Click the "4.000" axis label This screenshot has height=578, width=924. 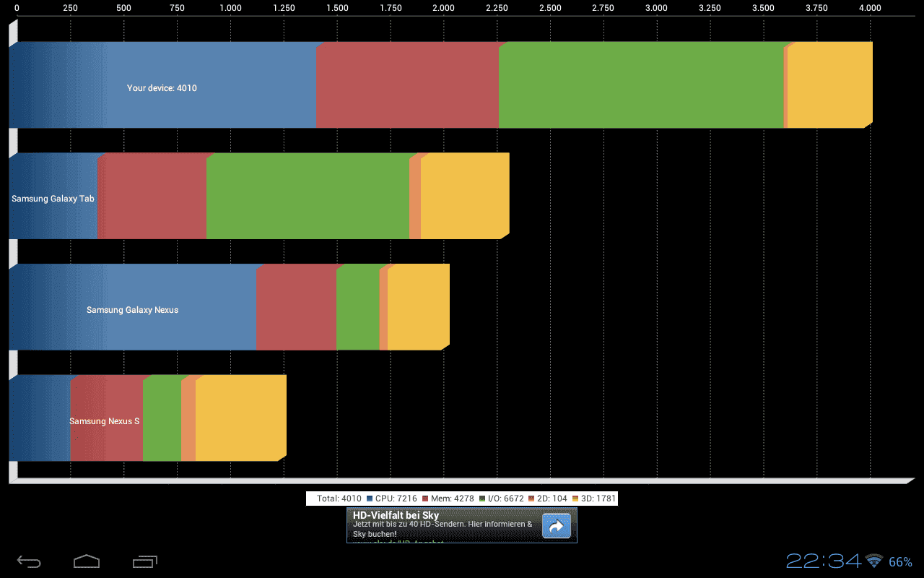870,8
